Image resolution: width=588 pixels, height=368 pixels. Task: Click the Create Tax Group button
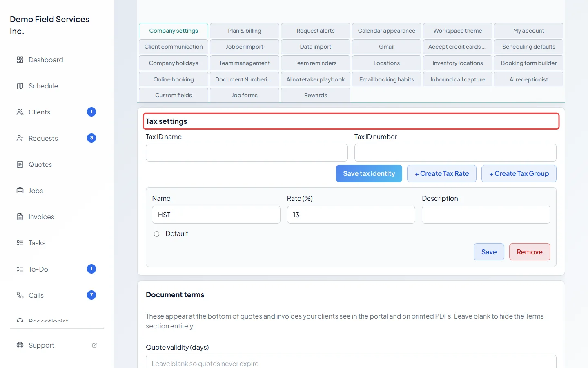click(519, 173)
